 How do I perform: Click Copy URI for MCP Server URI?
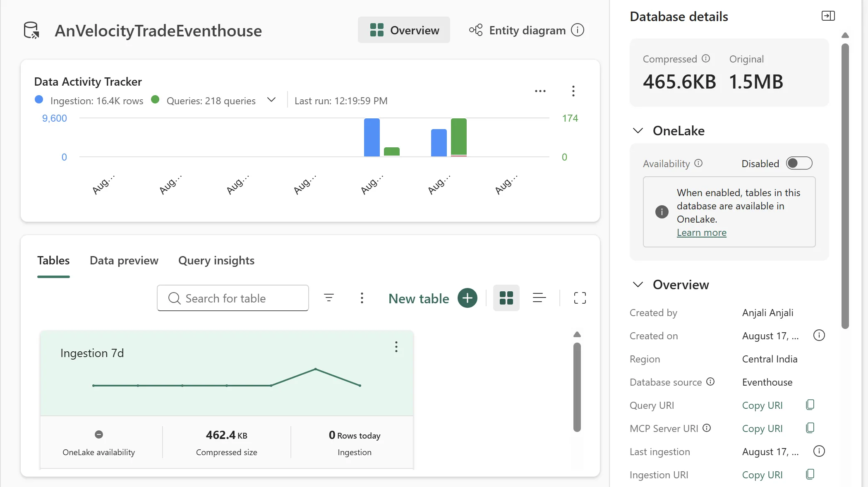pyautogui.click(x=762, y=429)
